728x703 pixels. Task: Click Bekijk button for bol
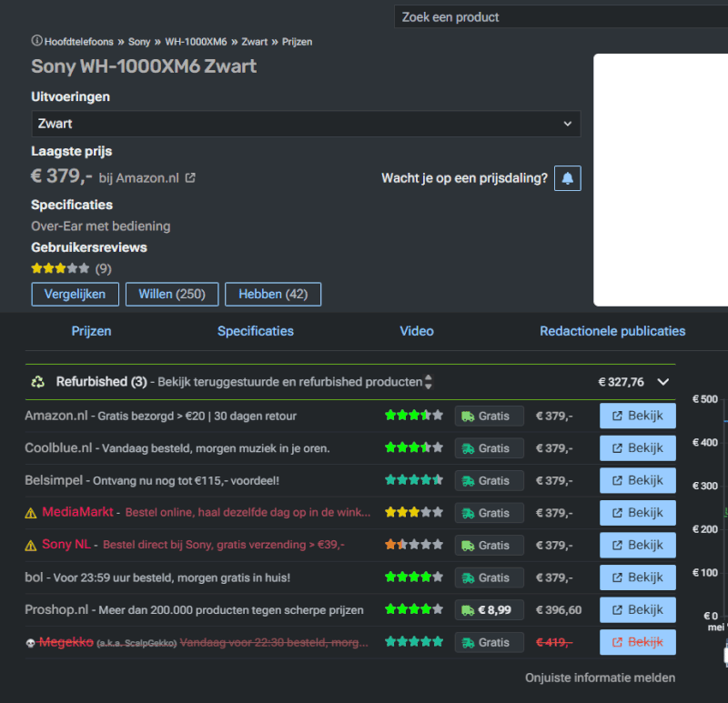coord(638,577)
